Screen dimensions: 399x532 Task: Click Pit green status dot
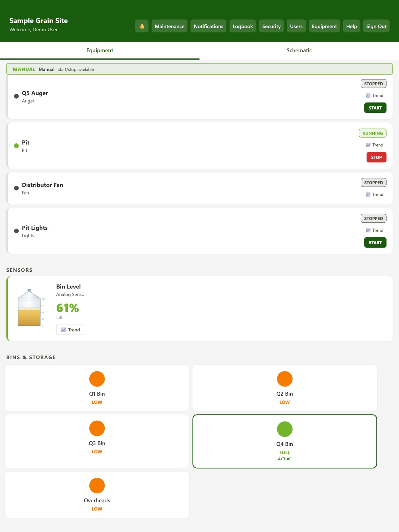(16, 146)
